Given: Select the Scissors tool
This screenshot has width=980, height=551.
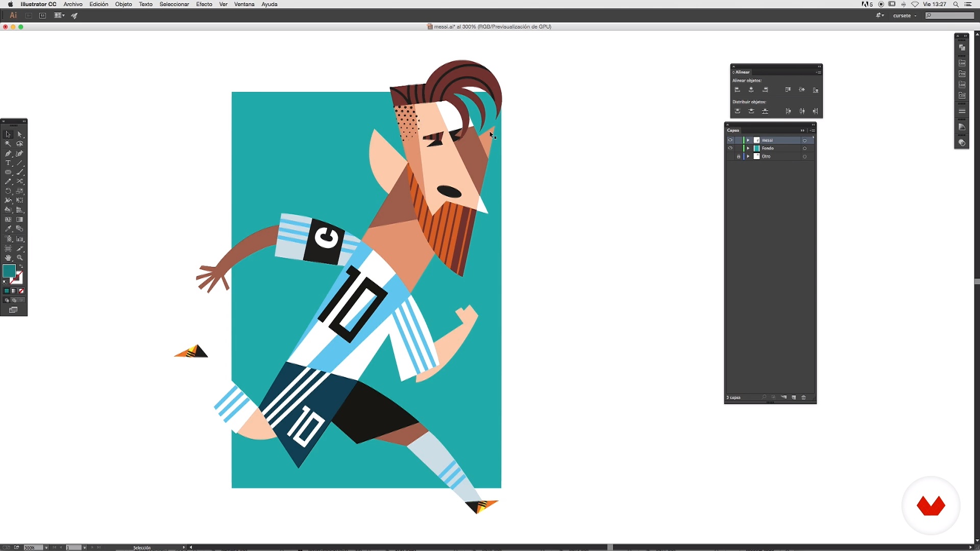Looking at the screenshot, I should (x=20, y=182).
